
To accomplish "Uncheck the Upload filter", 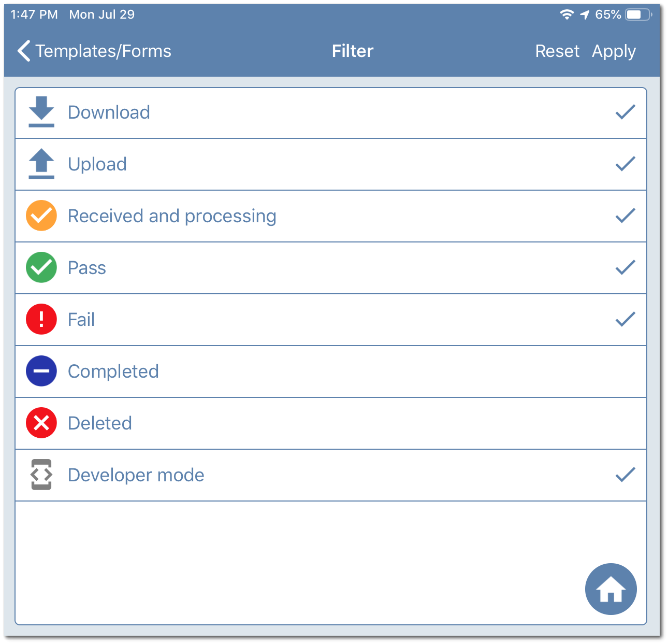I will pyautogui.click(x=625, y=164).
